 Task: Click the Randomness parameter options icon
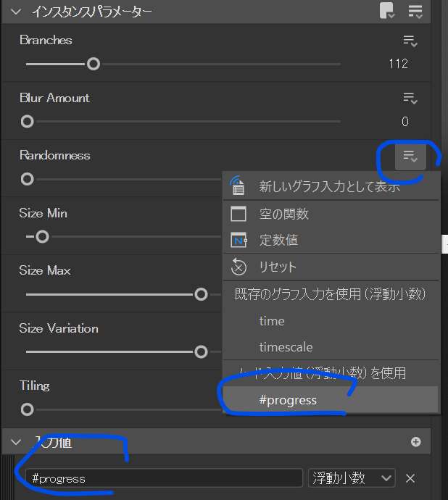[410, 156]
